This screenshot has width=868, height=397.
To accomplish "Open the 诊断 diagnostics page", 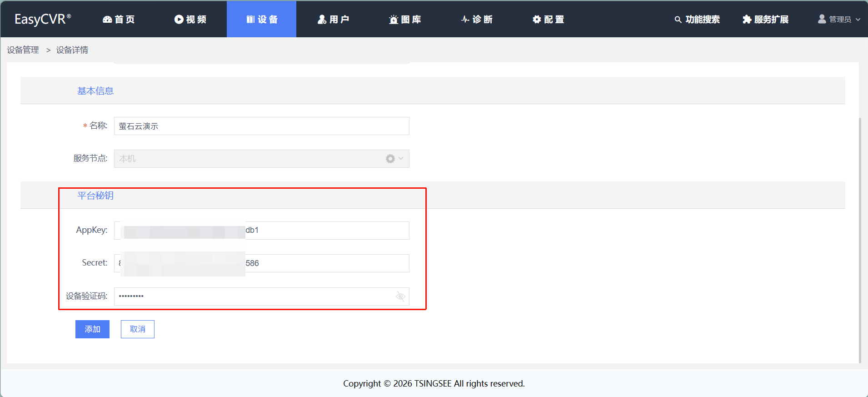I will (x=477, y=19).
